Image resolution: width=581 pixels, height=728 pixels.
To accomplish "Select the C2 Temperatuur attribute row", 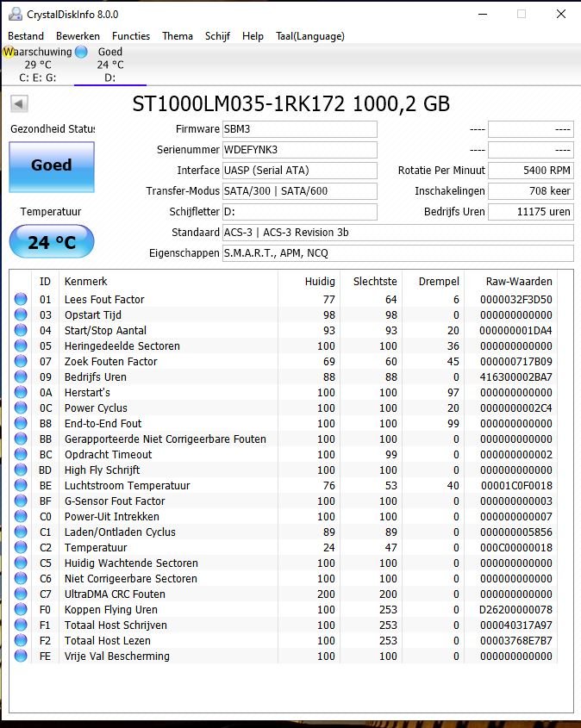I will pyautogui.click(x=284, y=547).
